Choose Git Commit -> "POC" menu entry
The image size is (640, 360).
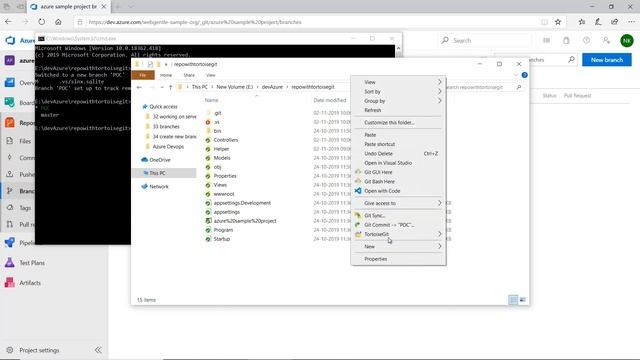pyautogui.click(x=398, y=225)
